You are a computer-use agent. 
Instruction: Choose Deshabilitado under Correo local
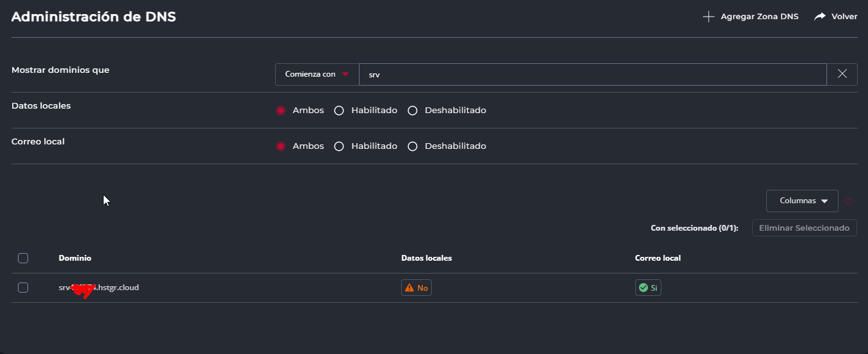(413, 146)
